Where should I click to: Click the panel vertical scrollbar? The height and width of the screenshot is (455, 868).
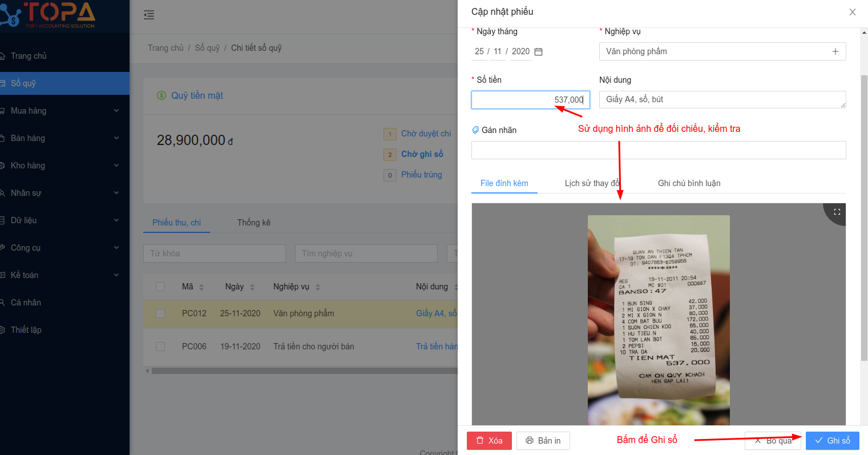click(x=864, y=217)
